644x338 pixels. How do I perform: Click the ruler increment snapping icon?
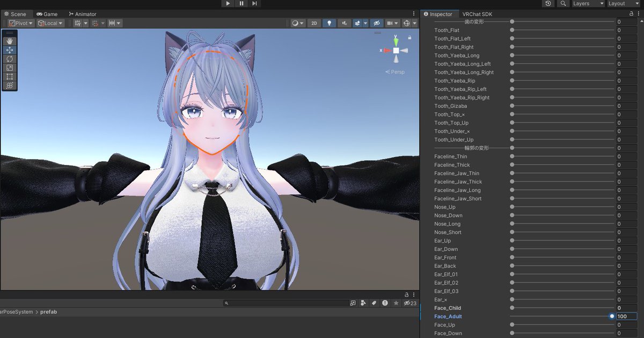(112, 23)
